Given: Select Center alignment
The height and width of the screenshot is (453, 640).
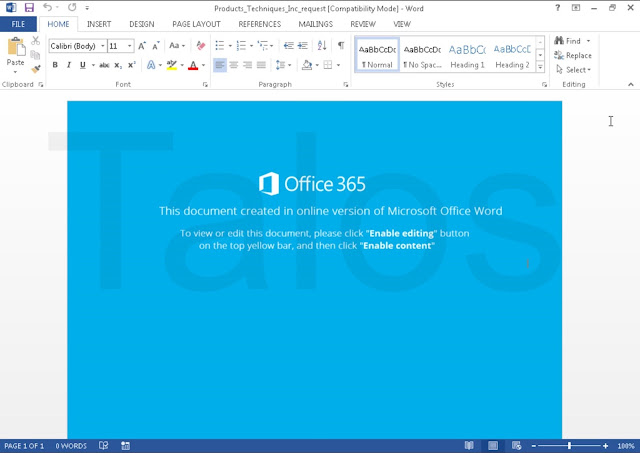Looking at the screenshot, I should pyautogui.click(x=233, y=65).
